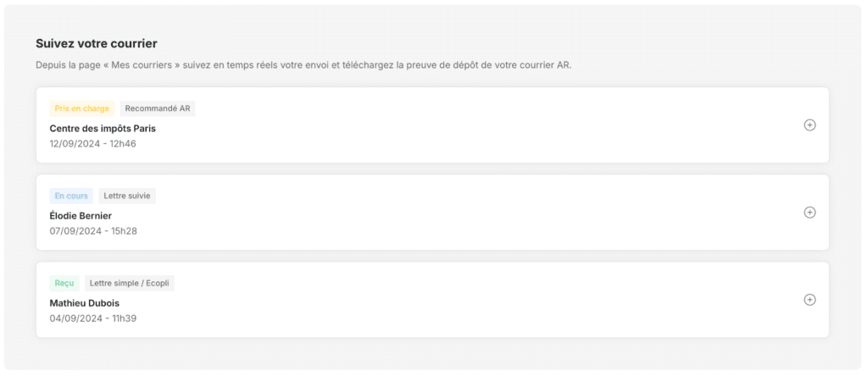The height and width of the screenshot is (376, 868).
Task: Click the "Suivez votre courrier" heading
Action: [97, 43]
